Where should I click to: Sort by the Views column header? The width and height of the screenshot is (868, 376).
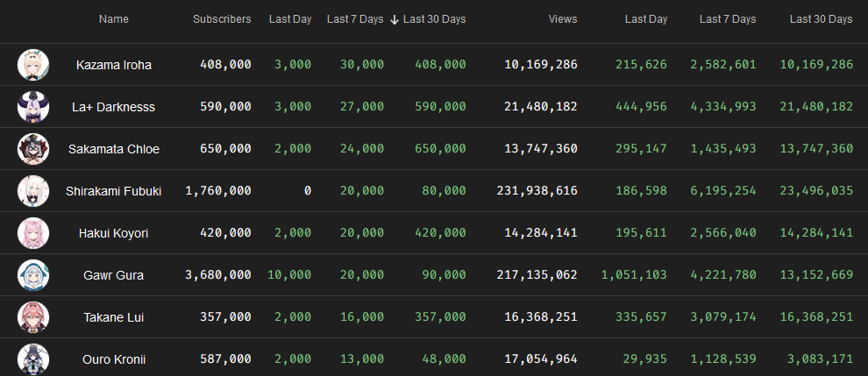click(x=562, y=19)
